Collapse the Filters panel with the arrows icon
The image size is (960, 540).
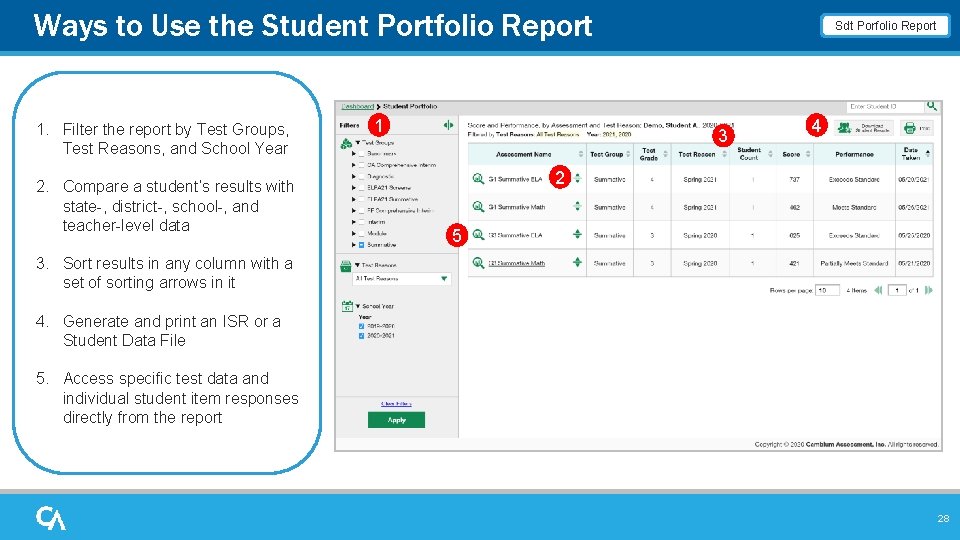tap(448, 125)
